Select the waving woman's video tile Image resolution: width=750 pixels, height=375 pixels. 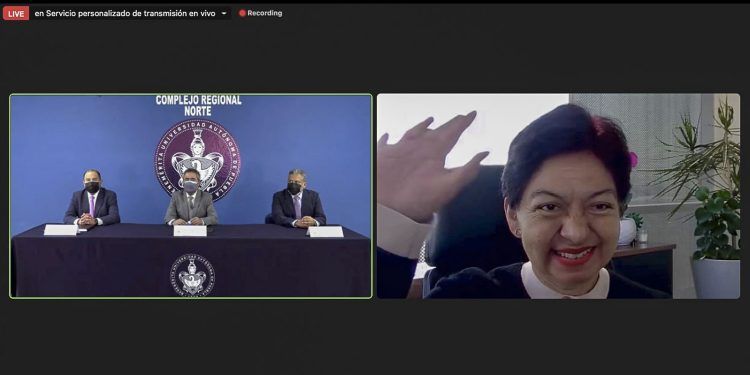[558, 196]
